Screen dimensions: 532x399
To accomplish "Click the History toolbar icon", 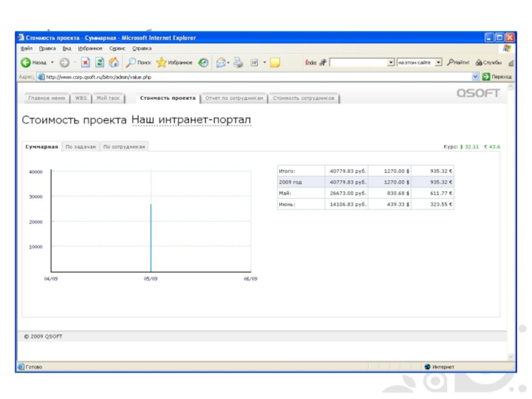I will tap(203, 63).
